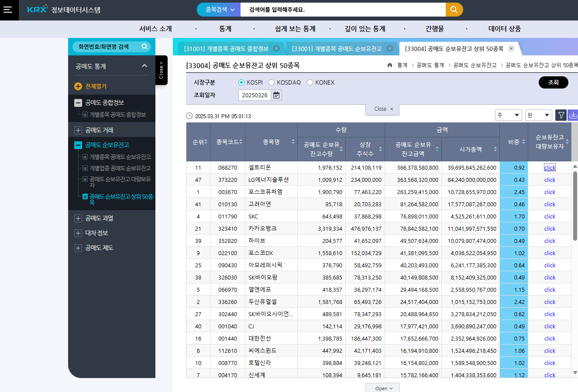This screenshot has height=392, width=578.
Task: Open 공매도 순보유잔고 대량보유자 sidebar item
Action: 120,182
